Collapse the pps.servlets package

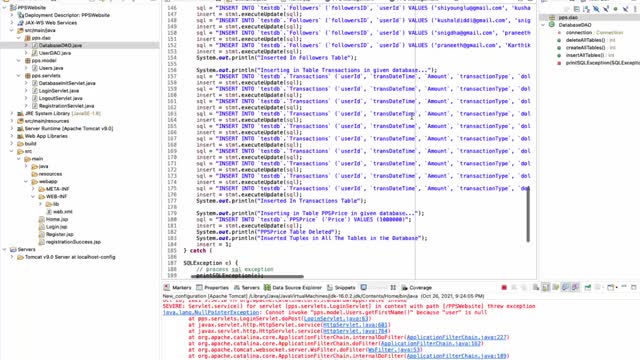point(19,76)
